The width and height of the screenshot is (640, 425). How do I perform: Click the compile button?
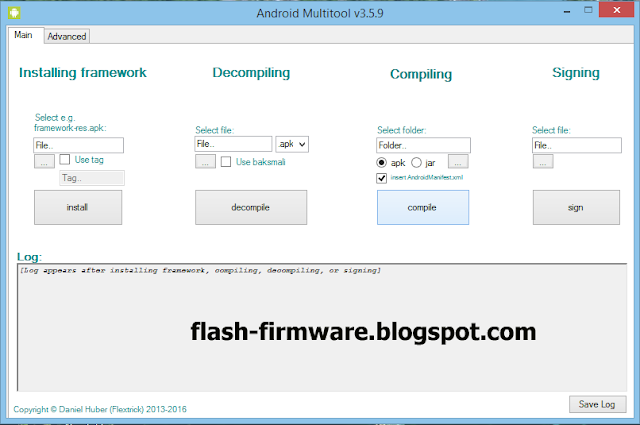[x=423, y=207]
